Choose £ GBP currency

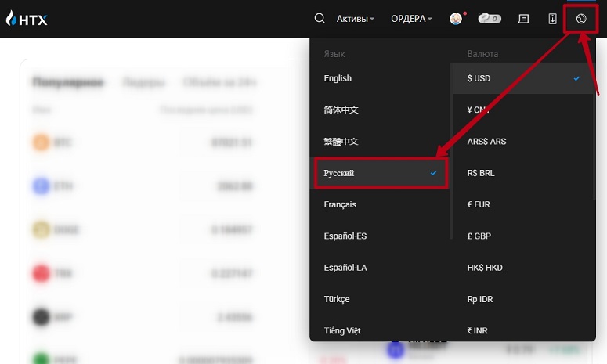pyautogui.click(x=522, y=236)
